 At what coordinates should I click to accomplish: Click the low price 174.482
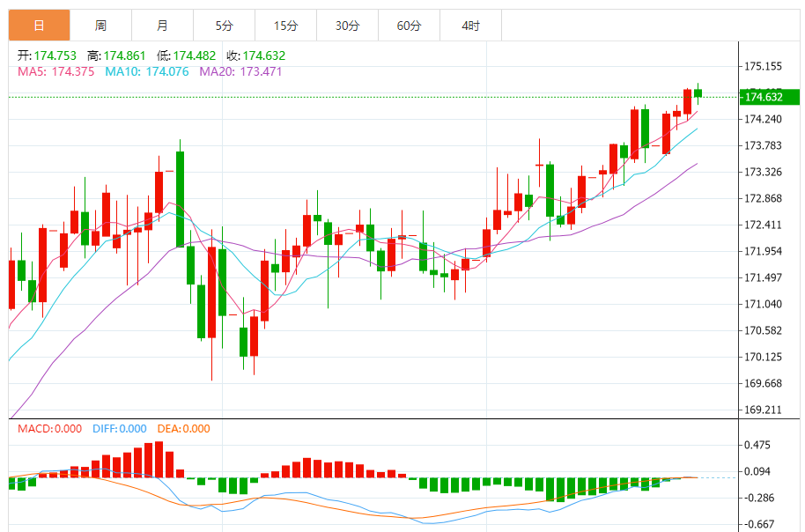point(195,55)
